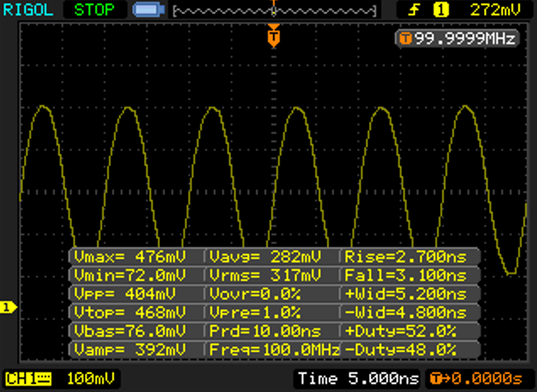Click the 272mV trigger level readout
Screen dimensions: 537x392
coord(495,10)
